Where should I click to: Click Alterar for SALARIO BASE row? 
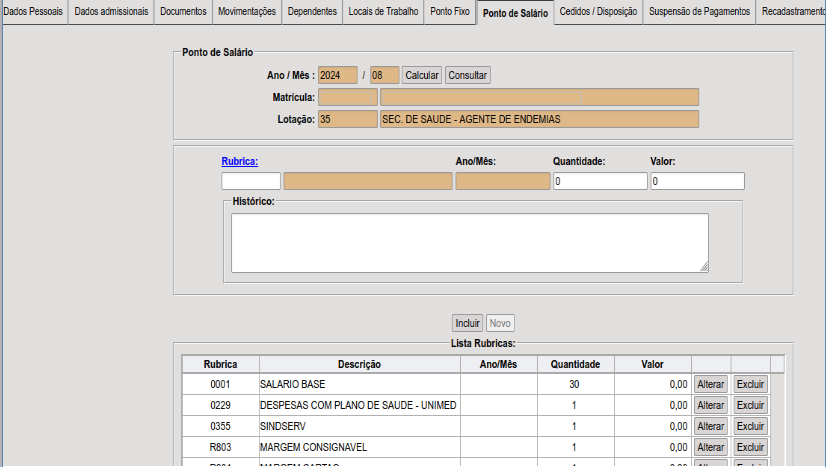[x=711, y=384]
